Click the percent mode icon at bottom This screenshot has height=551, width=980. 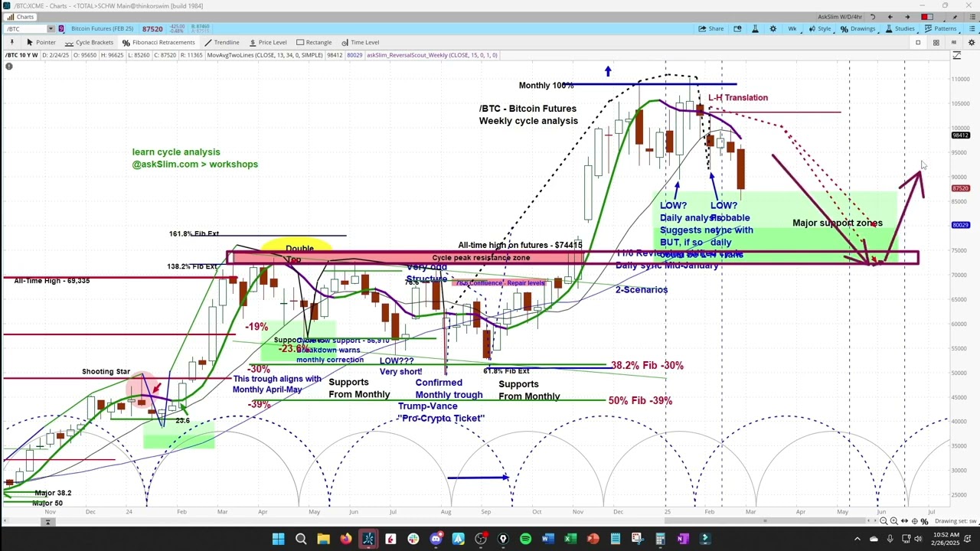[924, 521]
